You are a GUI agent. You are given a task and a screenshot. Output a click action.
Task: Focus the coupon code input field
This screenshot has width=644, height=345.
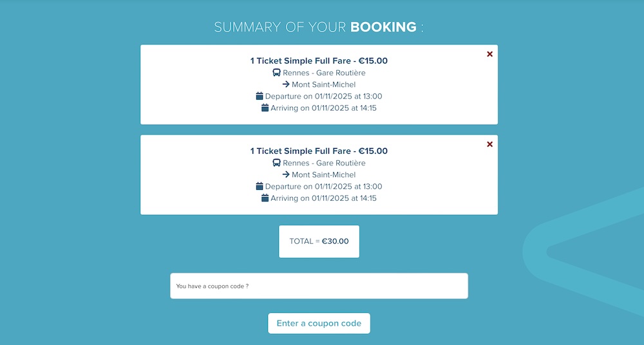319,286
